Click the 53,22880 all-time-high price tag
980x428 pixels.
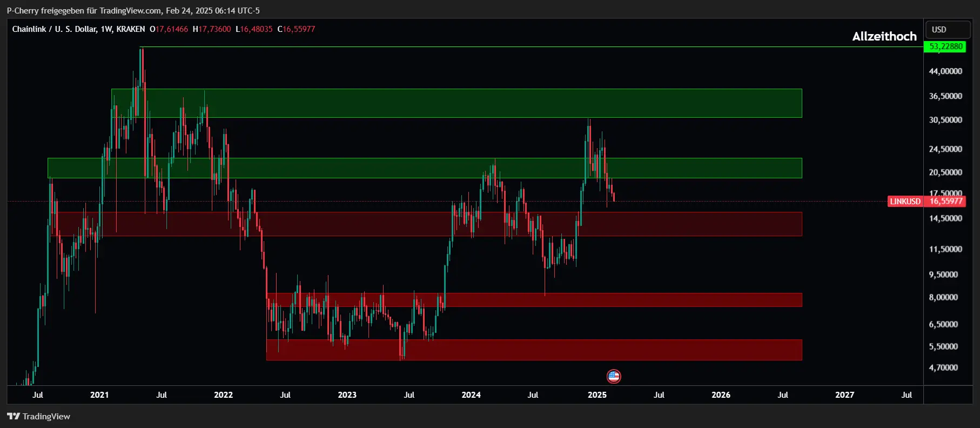pyautogui.click(x=945, y=46)
